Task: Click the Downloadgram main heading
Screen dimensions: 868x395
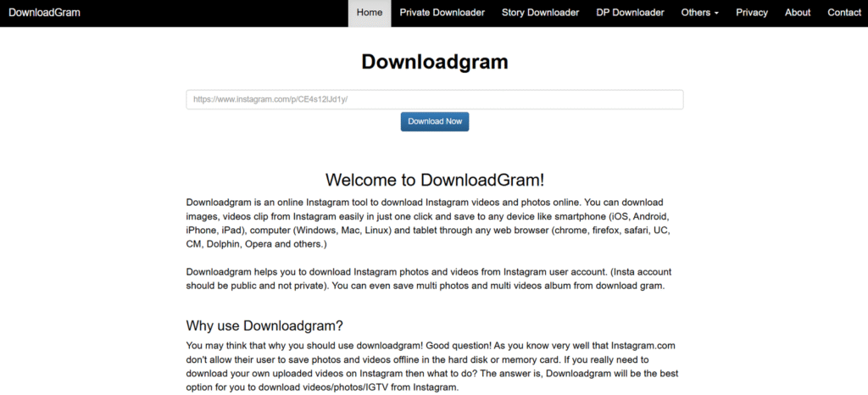Action: [x=435, y=62]
